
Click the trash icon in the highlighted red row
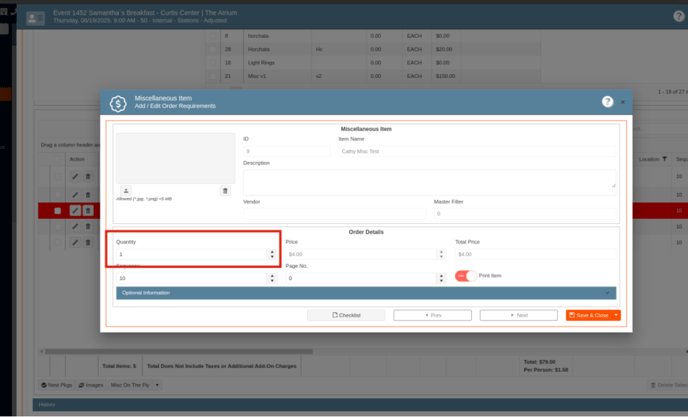pyautogui.click(x=88, y=211)
